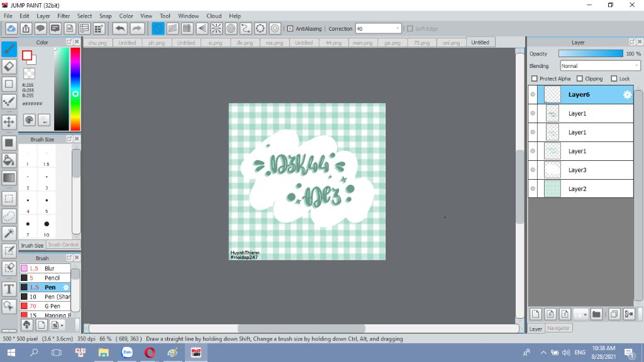The image size is (644, 362).
Task: Open the Filter menu
Action: pos(64,16)
